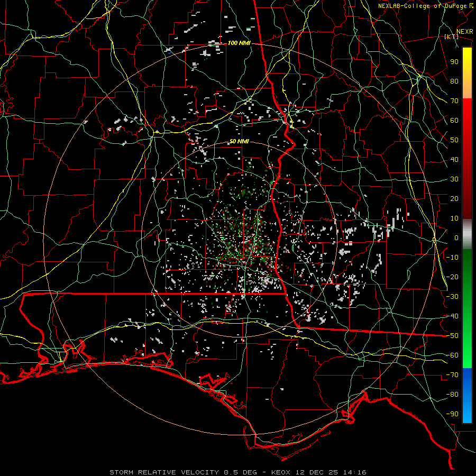Viewport: 476px width, 476px height.
Task: Click the legend value '-30'
Action: point(452,297)
